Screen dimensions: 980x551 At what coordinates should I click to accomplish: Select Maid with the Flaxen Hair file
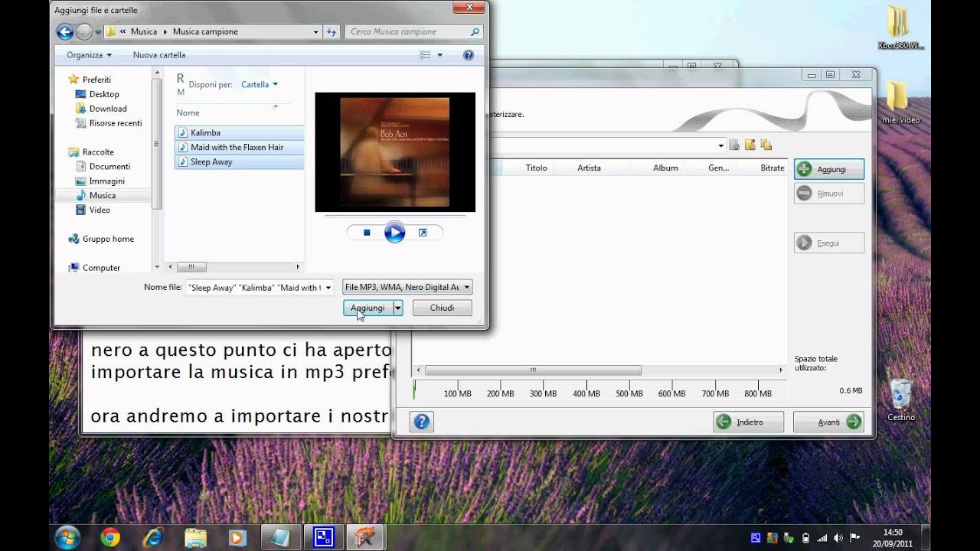tap(240, 147)
